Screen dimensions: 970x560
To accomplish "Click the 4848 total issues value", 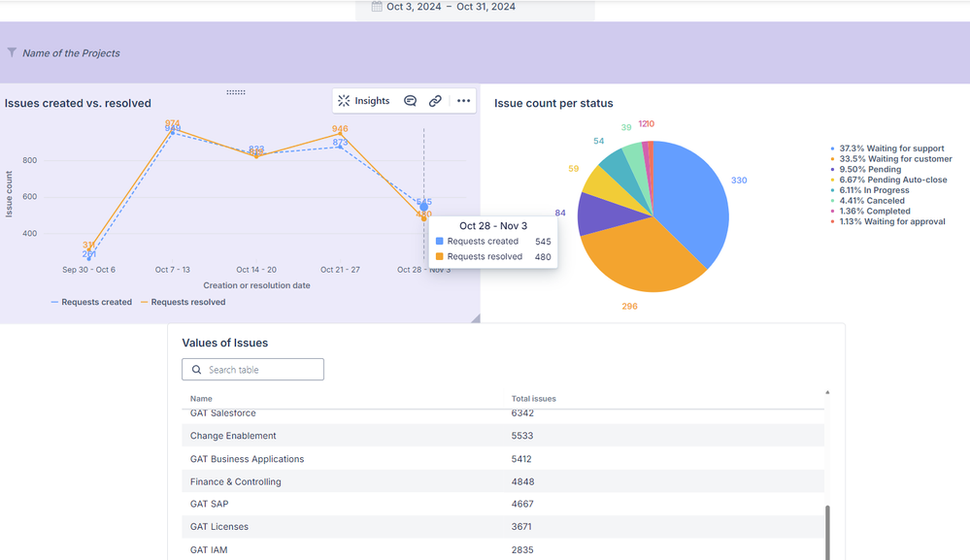I will pyautogui.click(x=522, y=481).
